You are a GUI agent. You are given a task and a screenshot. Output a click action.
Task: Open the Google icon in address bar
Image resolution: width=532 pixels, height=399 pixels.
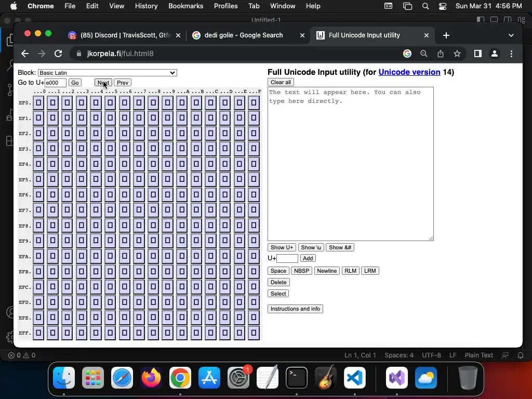coord(407,54)
